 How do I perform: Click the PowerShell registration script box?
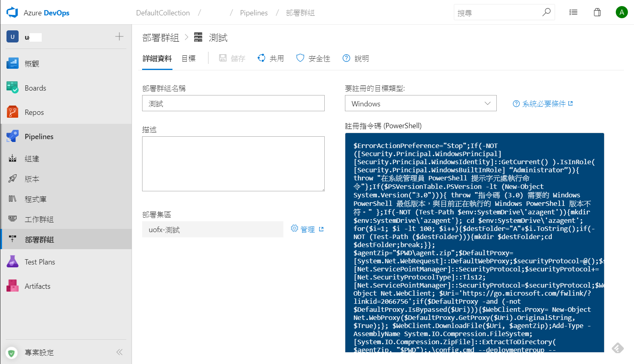coord(474,243)
